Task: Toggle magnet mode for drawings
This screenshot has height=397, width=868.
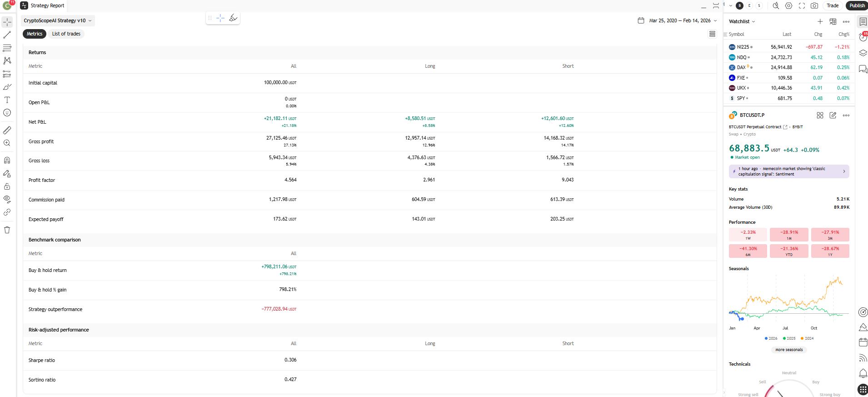Action: pyautogui.click(x=7, y=160)
